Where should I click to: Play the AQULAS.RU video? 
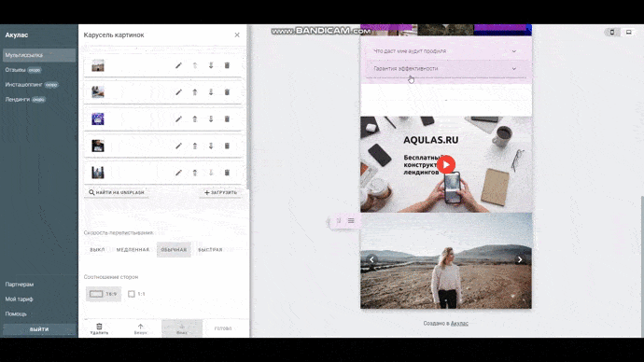446,164
